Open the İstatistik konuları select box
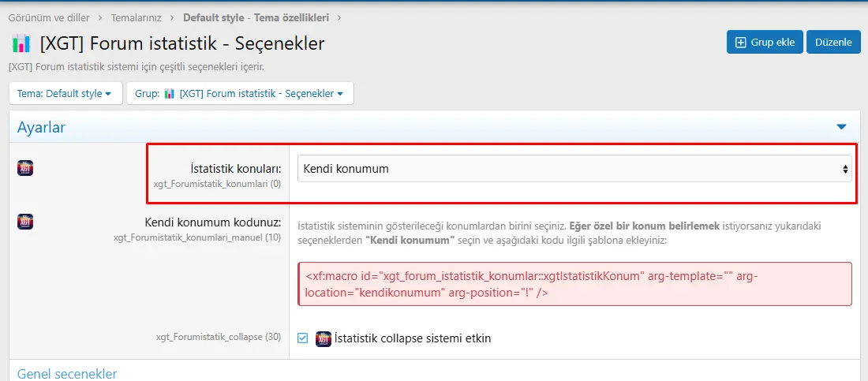 point(574,169)
